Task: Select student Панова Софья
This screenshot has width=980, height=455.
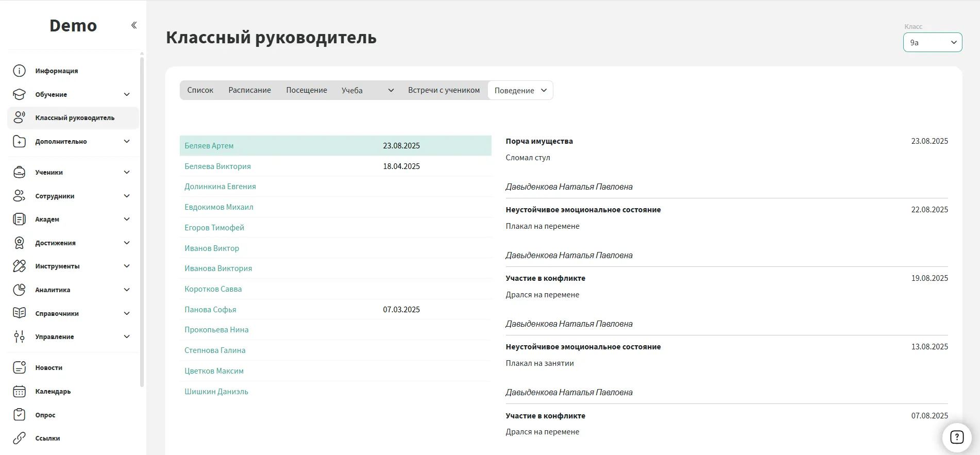Action: click(210, 310)
